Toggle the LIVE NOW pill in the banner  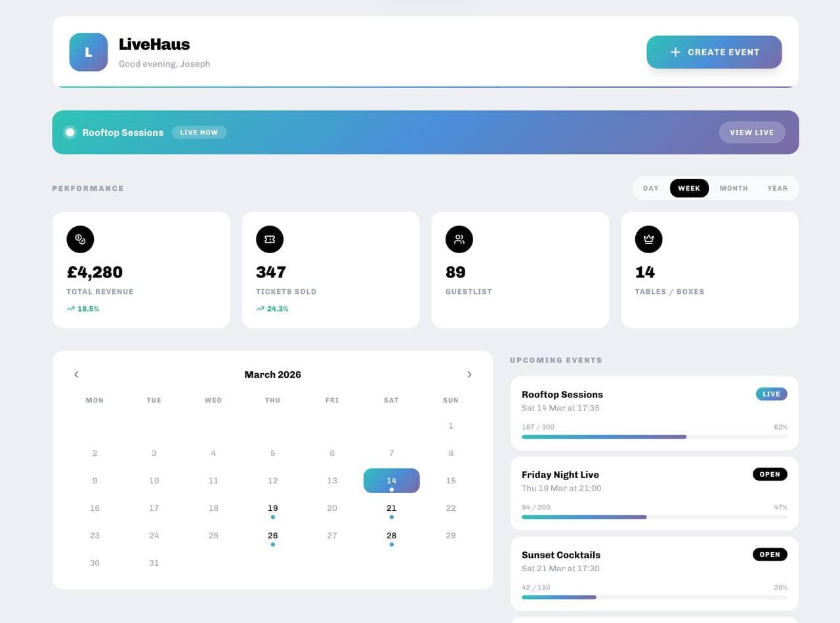pyautogui.click(x=199, y=132)
